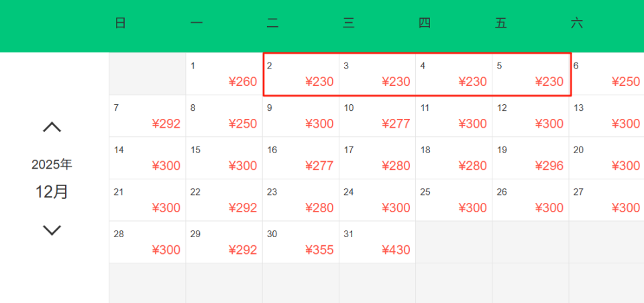Viewport: 644px width, 303px height.
Task: Select December 19 priced ¥296
Action: point(530,158)
